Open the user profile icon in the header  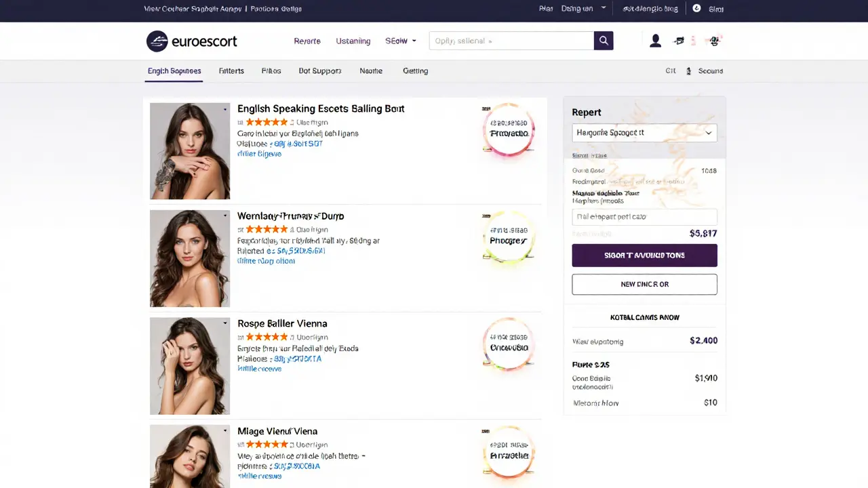coord(655,41)
